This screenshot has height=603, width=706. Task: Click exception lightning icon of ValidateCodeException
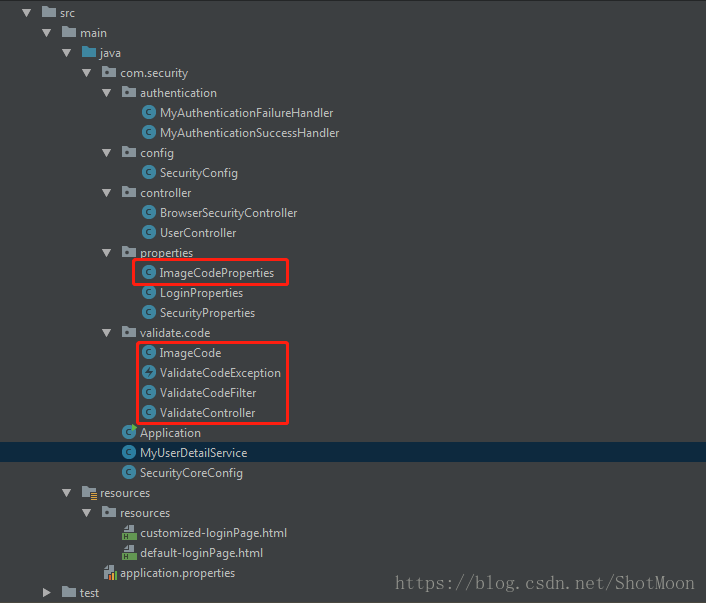point(149,372)
